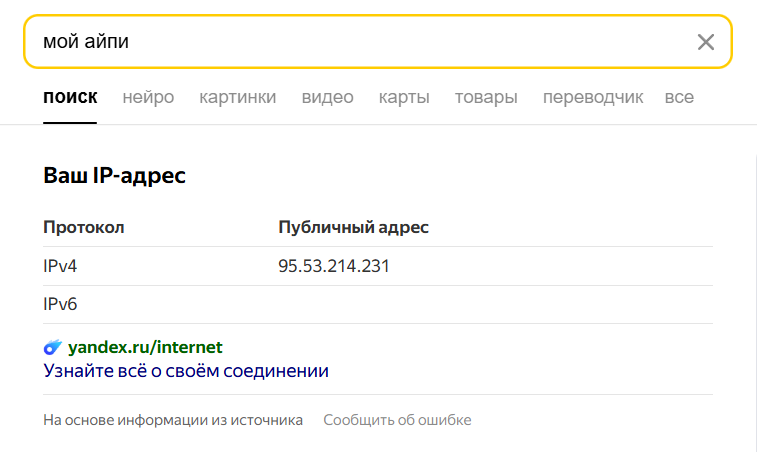The image size is (757, 452).
Task: Clear the search query with the X icon
Action: coord(706,41)
